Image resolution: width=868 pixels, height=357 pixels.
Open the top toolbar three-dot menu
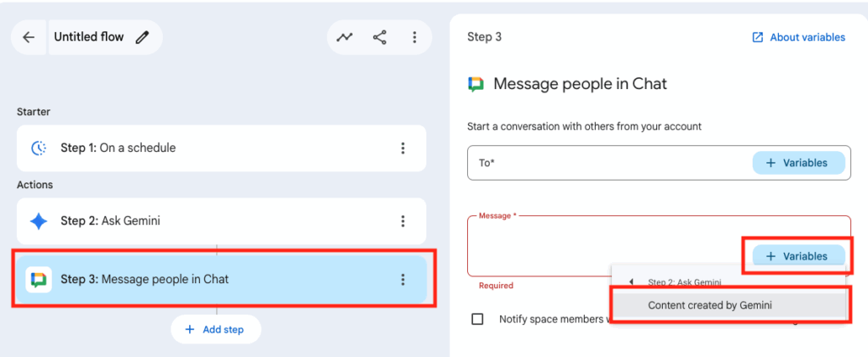pos(414,37)
